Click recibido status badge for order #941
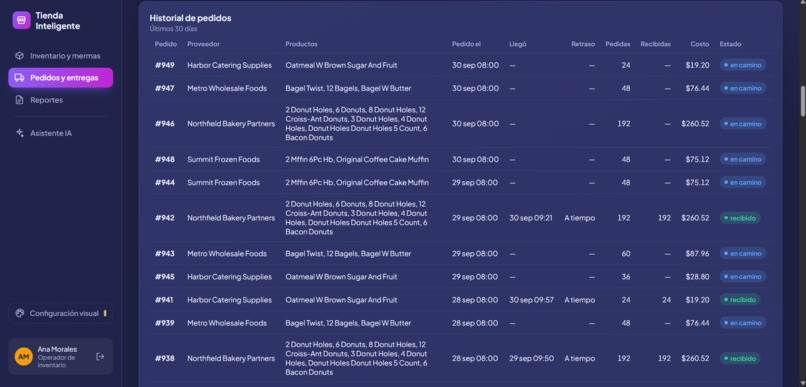806x387 pixels. (740, 300)
